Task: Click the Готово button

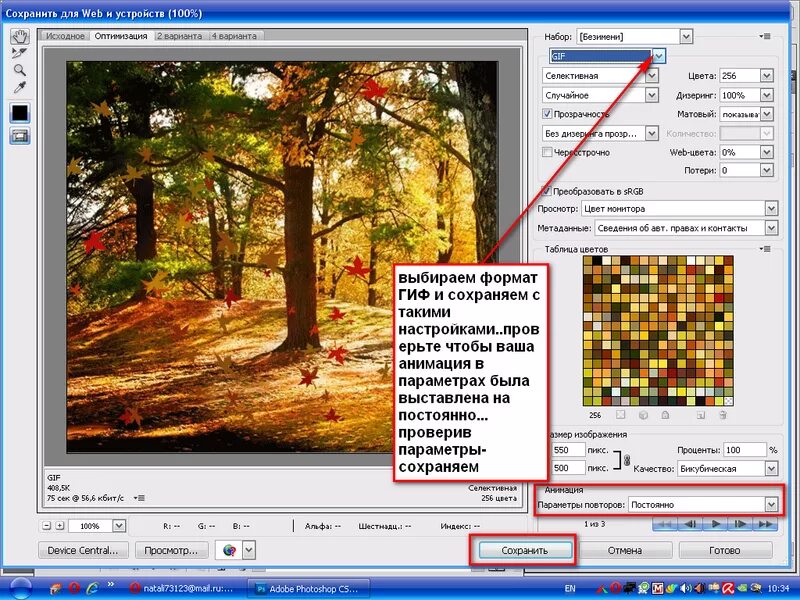Action: (724, 551)
